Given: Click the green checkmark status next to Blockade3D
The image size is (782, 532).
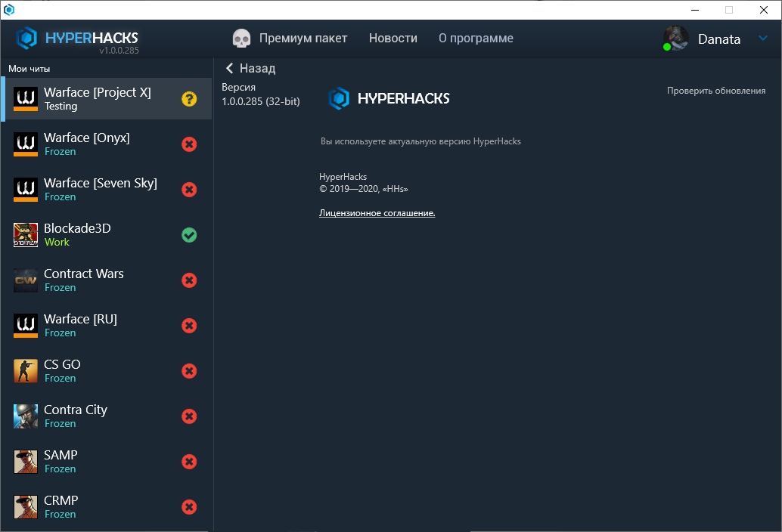Looking at the screenshot, I should (x=189, y=235).
